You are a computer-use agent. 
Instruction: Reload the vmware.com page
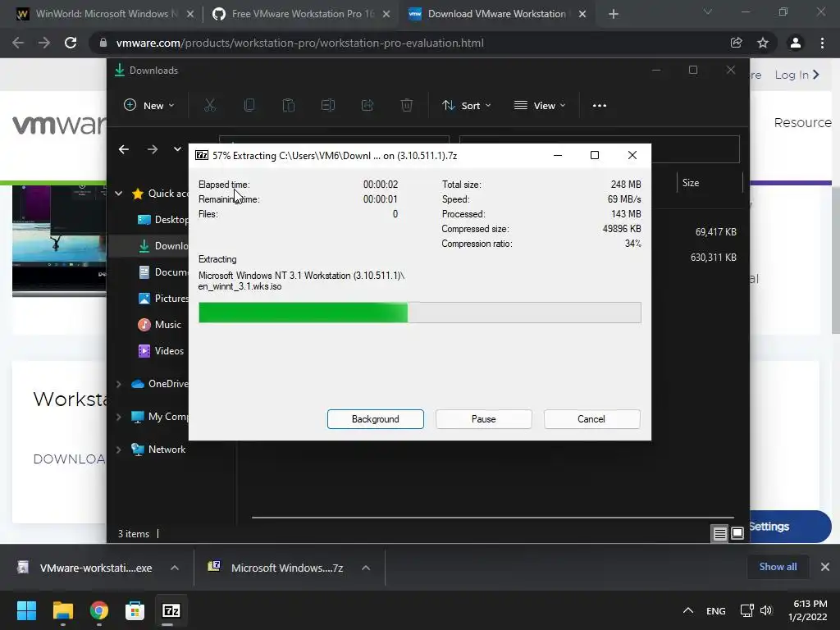(x=71, y=43)
